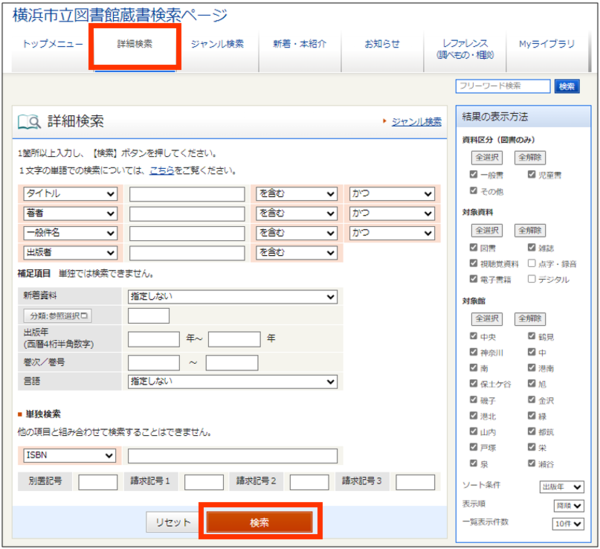The width and height of the screenshot is (600, 549).
Task: Enable the デジタル checkbox
Action: pos(532,280)
